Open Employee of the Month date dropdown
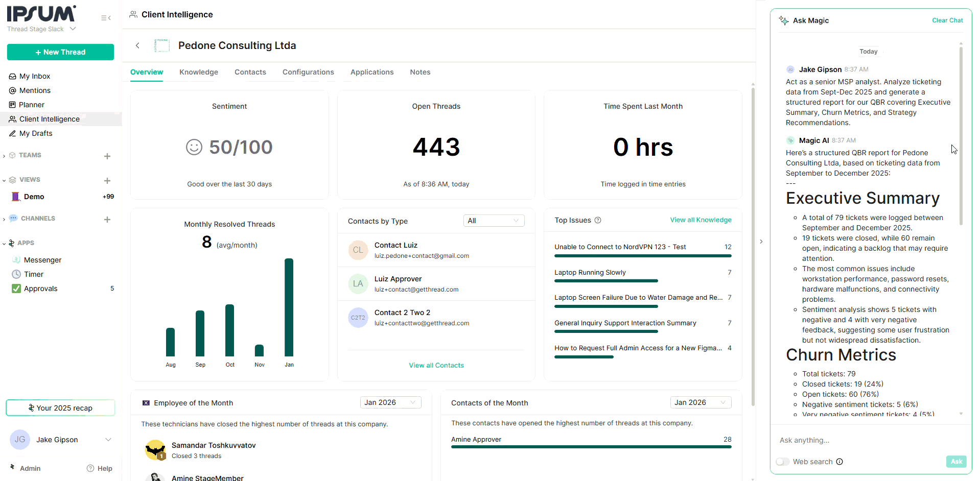Image resolution: width=980 pixels, height=481 pixels. click(390, 402)
